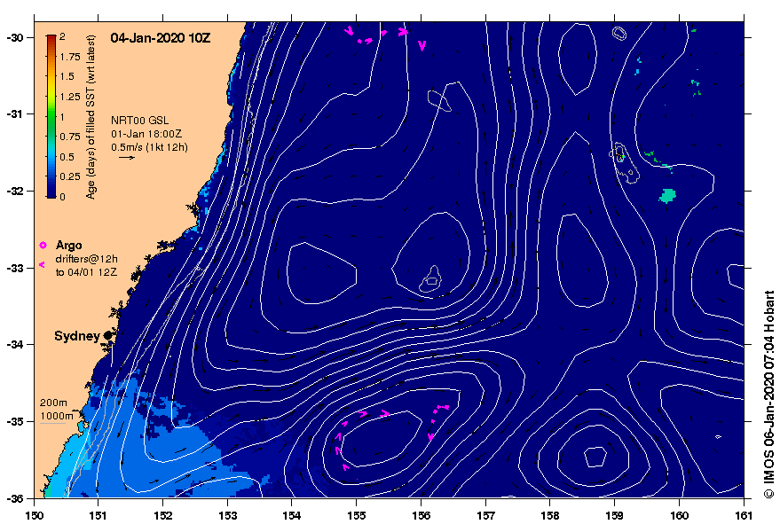The image size is (780, 532).
Task: Click latitude axis label '-32'
Action: click(x=14, y=192)
